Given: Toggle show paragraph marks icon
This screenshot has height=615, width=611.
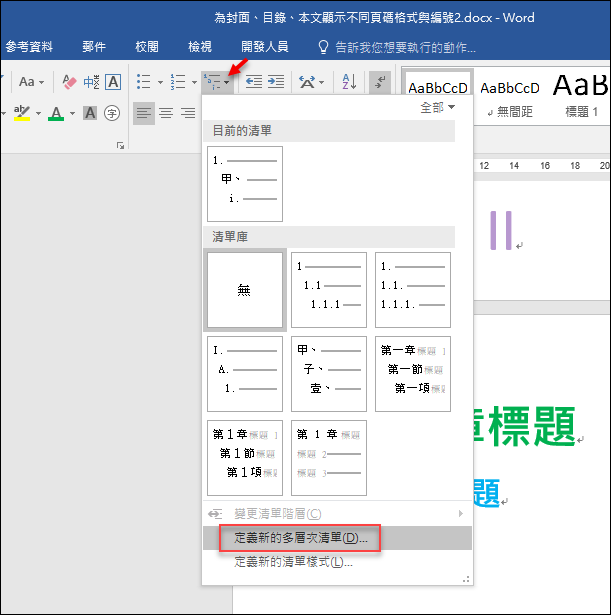Looking at the screenshot, I should (x=380, y=82).
